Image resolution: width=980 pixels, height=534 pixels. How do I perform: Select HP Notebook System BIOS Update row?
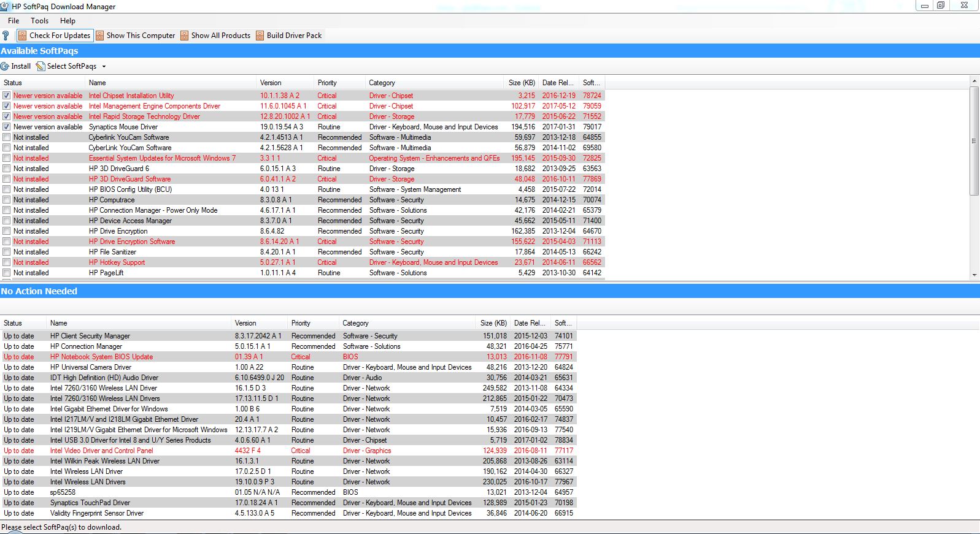click(288, 357)
